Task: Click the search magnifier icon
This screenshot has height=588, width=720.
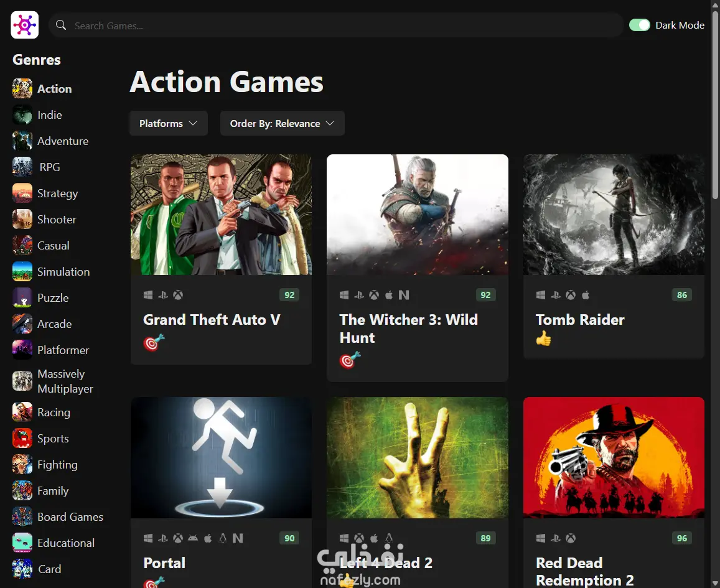Action: click(61, 26)
